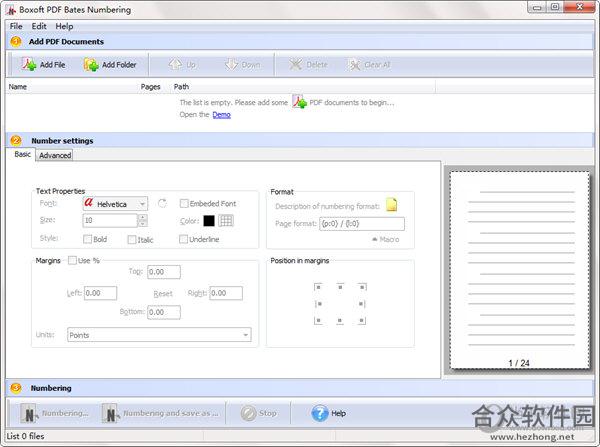Click the page preview thumbnail
This screenshot has height=447, width=600.
[520, 270]
